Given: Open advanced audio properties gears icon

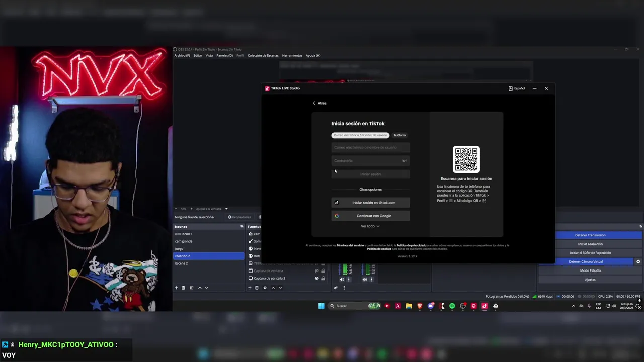Looking at the screenshot, I should [336, 288].
